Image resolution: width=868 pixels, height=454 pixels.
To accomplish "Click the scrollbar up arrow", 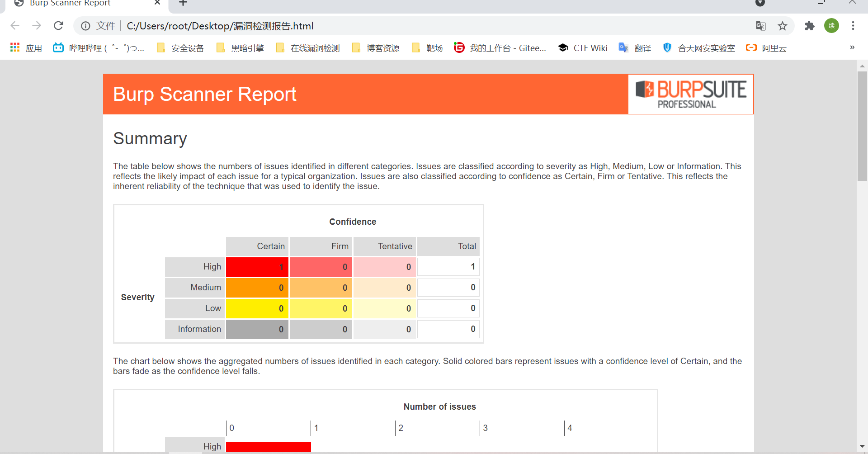I will point(862,66).
